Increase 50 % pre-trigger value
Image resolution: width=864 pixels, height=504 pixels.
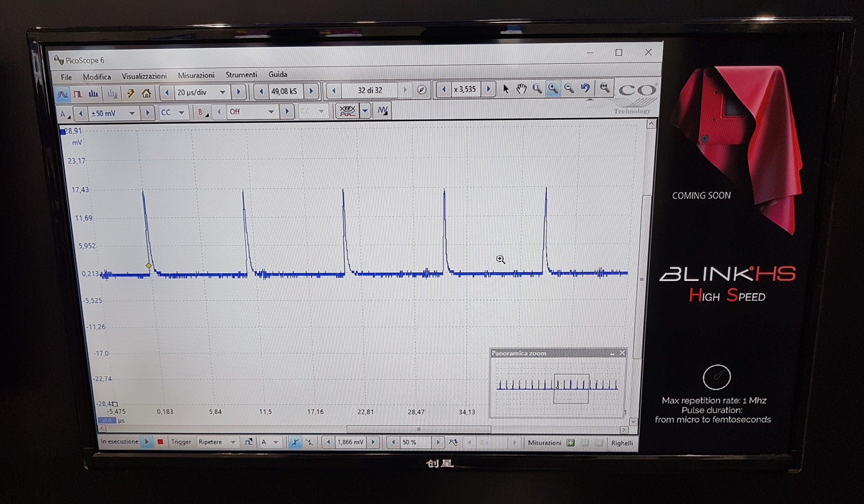(x=438, y=443)
